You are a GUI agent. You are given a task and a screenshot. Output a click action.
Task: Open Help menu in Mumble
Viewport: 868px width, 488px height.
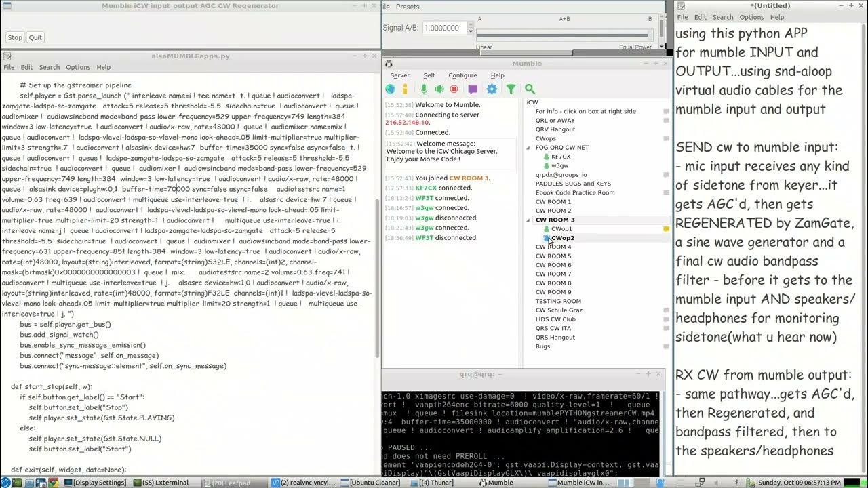pos(497,75)
